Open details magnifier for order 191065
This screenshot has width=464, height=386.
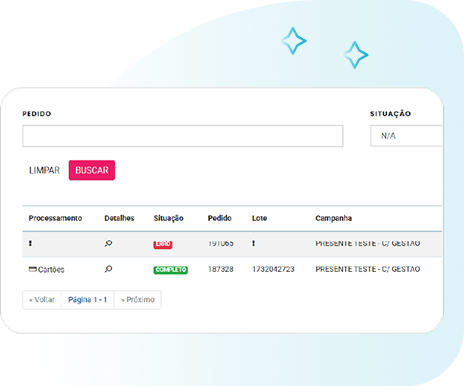click(108, 244)
